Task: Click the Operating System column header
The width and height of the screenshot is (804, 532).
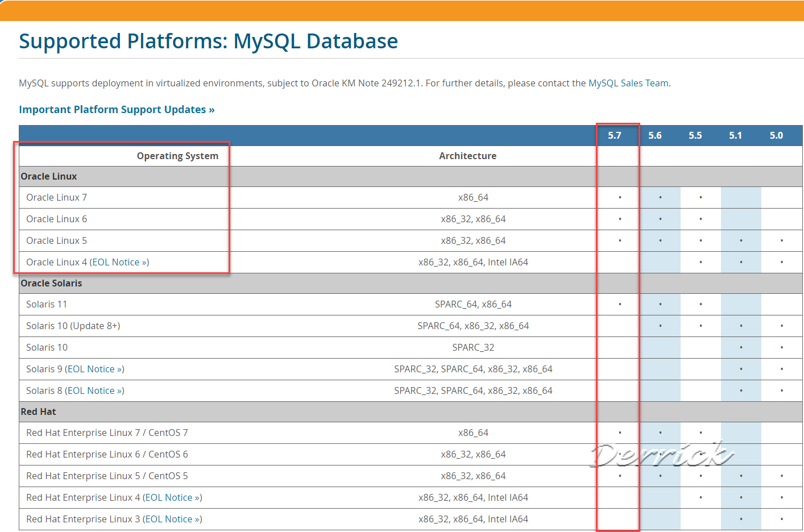Action: 177,156
